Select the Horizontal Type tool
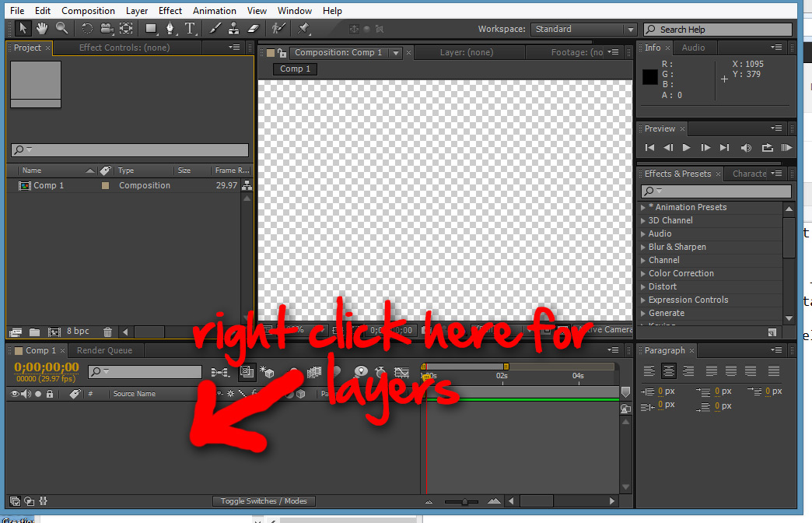This screenshot has height=523, width=812. click(x=190, y=29)
